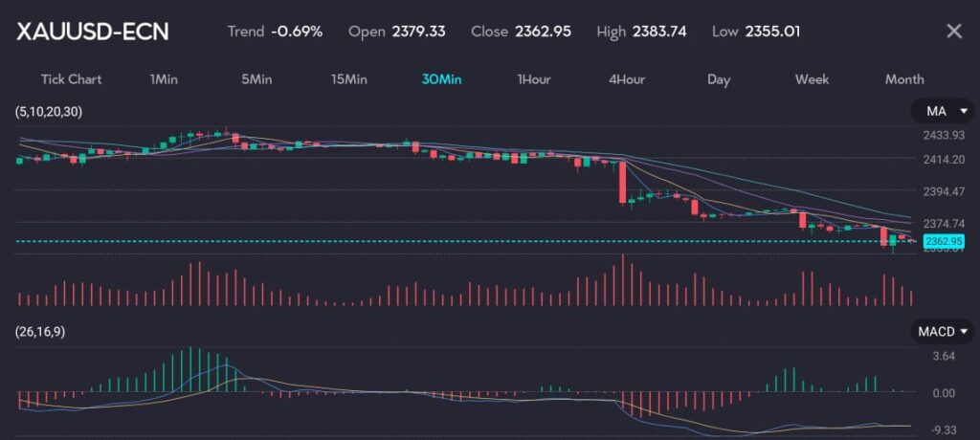Click the tallest red volume bar
This screenshot has width=980, height=440.
(622, 279)
